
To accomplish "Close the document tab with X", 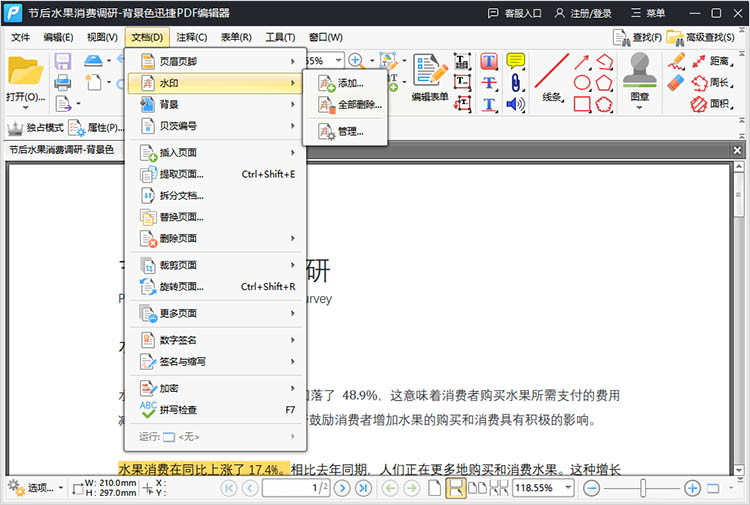I will click(737, 150).
